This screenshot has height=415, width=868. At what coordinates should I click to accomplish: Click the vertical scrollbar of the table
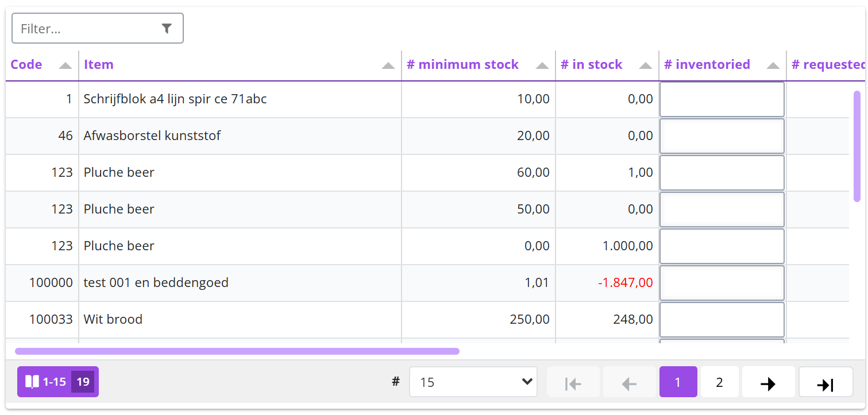857,146
